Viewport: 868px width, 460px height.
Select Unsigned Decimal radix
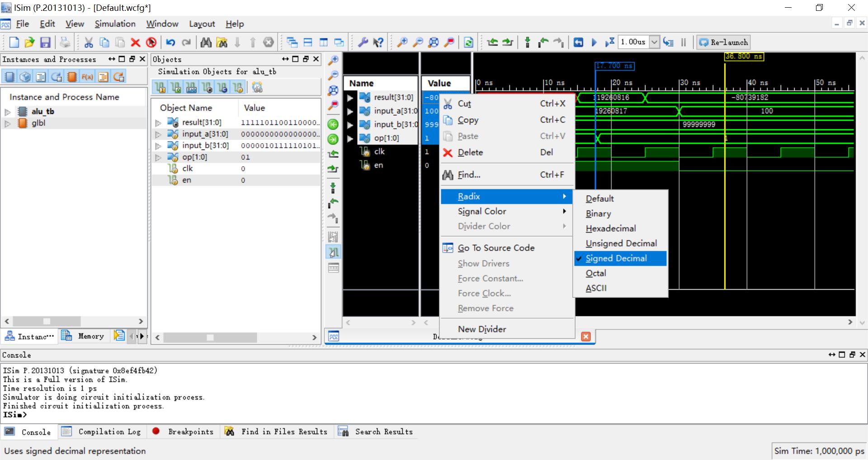point(620,244)
